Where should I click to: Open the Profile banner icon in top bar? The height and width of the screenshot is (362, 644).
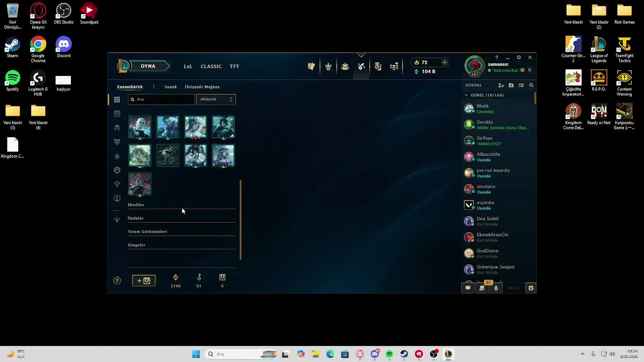coord(378,66)
